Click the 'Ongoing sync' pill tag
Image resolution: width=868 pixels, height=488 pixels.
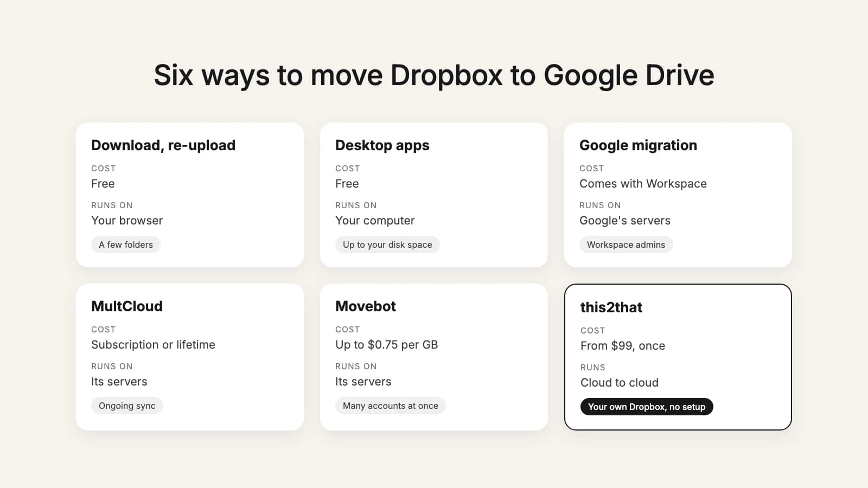[x=127, y=406]
